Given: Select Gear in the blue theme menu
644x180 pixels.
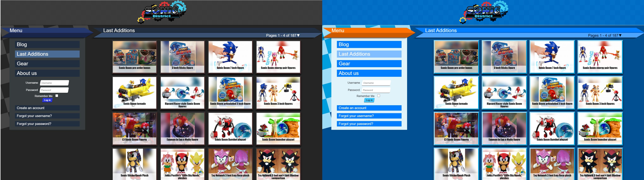Looking at the screenshot, I should coord(369,64).
